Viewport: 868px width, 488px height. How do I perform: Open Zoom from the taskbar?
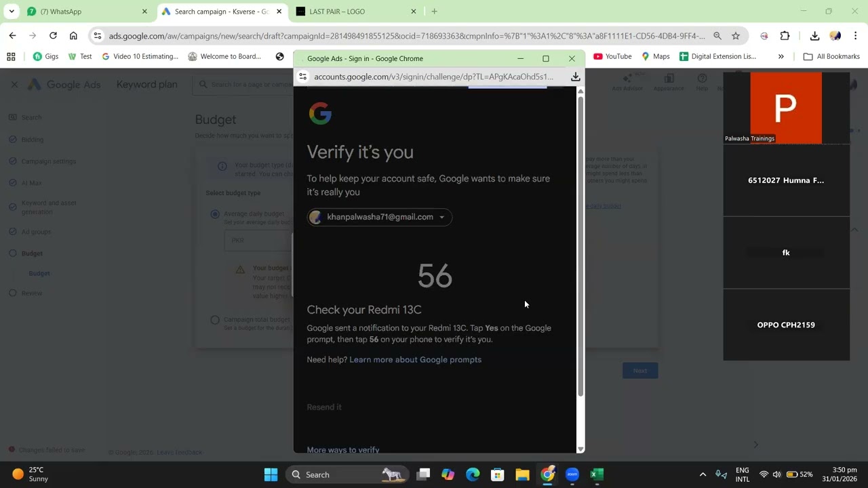572,474
